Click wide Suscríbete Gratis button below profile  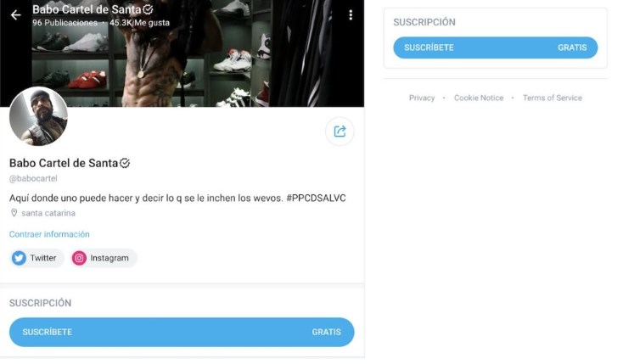182,333
